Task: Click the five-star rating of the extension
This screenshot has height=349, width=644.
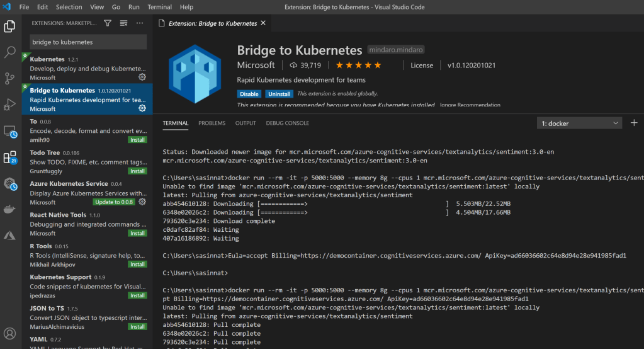Action: (x=359, y=65)
